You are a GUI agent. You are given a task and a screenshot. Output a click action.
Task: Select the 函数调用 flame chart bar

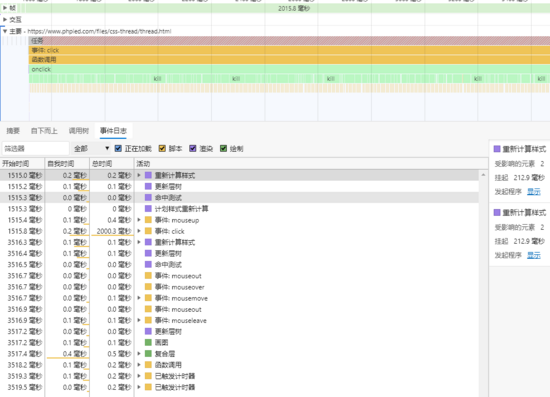(289, 60)
